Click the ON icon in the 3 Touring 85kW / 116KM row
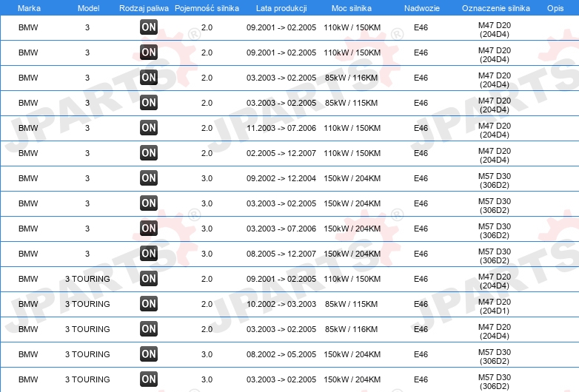Screen dimensions: 579x392 149,329
